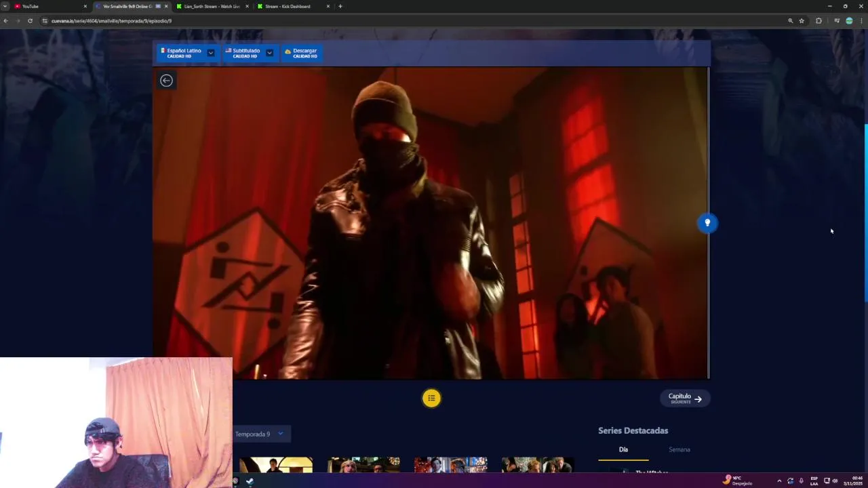Click the page vertical scrollbar
This screenshot has height=488, width=868.
[x=865, y=213]
